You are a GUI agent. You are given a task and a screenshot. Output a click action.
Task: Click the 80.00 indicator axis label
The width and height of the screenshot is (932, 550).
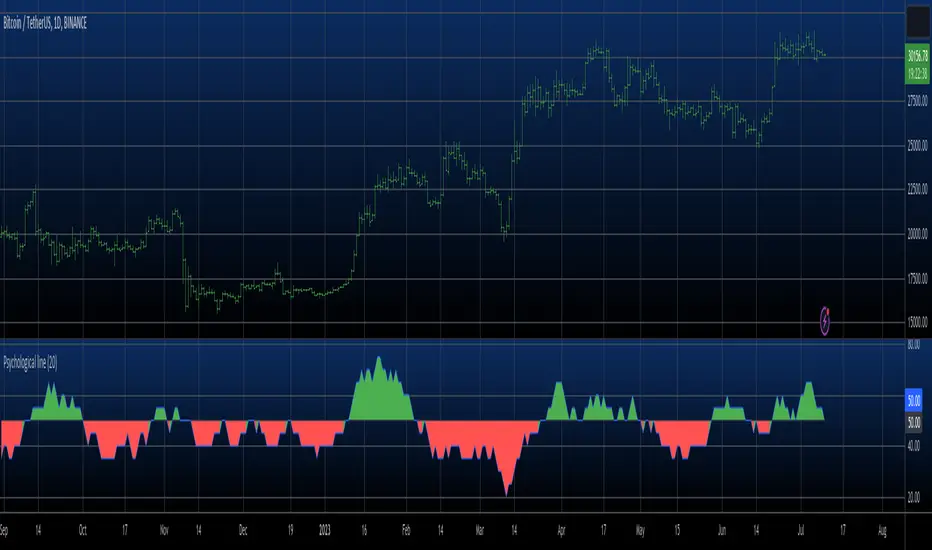coord(914,344)
